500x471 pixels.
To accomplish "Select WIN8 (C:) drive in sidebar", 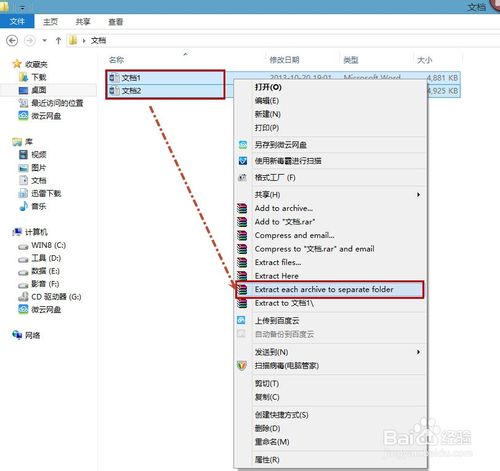I will click(49, 245).
